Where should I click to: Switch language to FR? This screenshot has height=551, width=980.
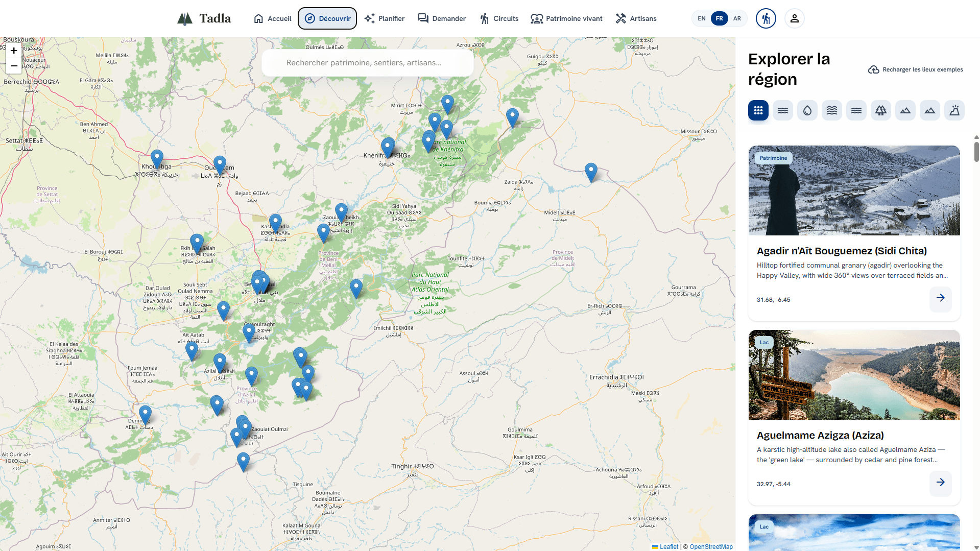(x=720, y=18)
